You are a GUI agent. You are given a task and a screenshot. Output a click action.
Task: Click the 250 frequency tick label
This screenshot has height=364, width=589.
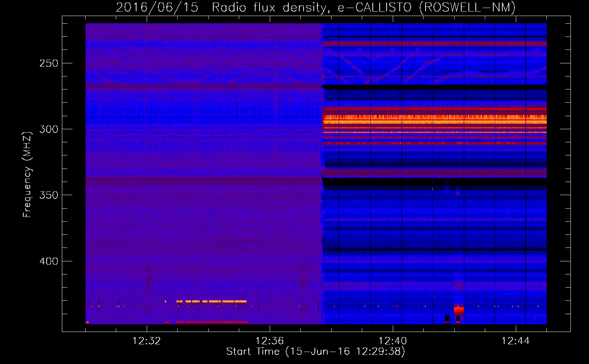click(x=49, y=63)
